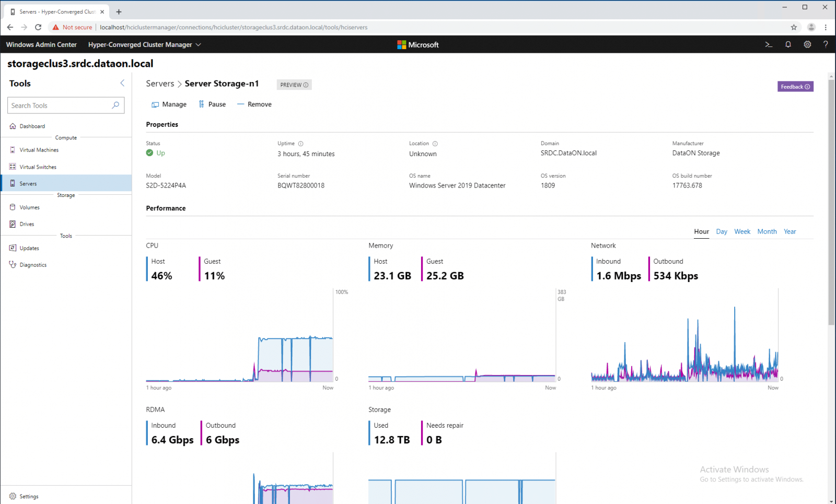This screenshot has height=504, width=836.
Task: Click the browser reload button
Action: tap(38, 27)
